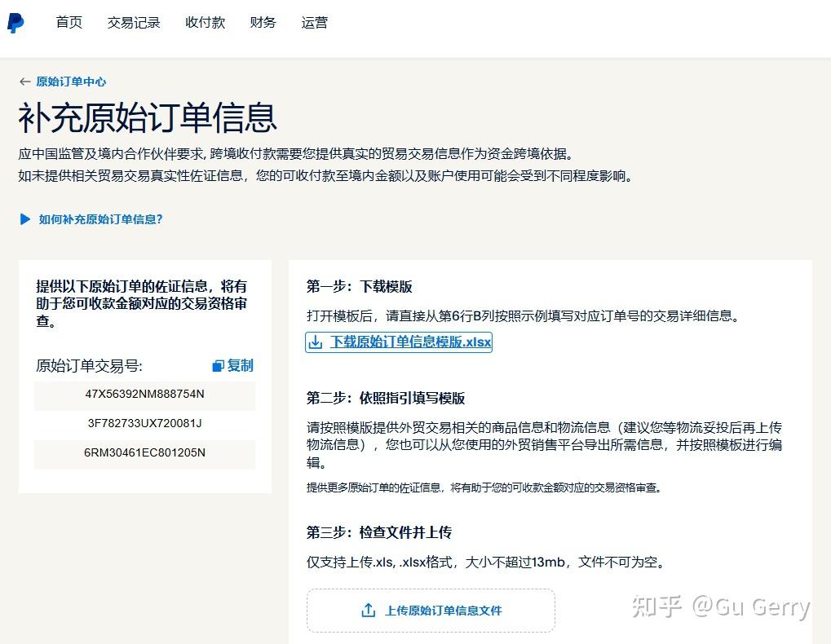Select transaction number 6RM30461EC801205N
This screenshot has width=831, height=644.
pyautogui.click(x=144, y=455)
